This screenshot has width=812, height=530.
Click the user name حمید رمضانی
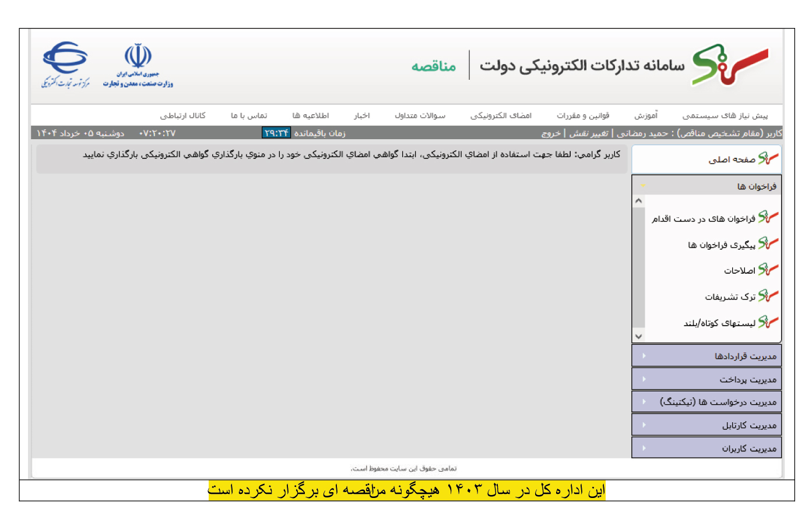tap(642, 133)
